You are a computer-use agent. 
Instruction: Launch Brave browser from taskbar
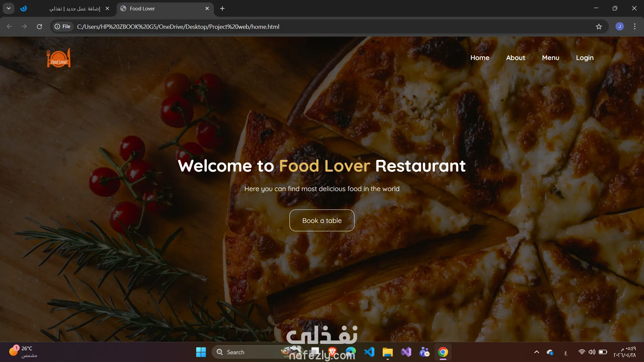pos(332,352)
